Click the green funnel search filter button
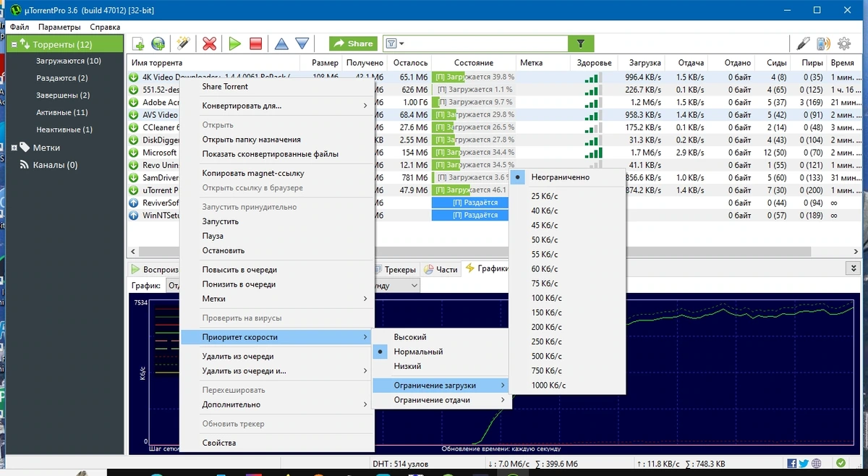Image resolution: width=868 pixels, height=476 pixels. [581, 43]
